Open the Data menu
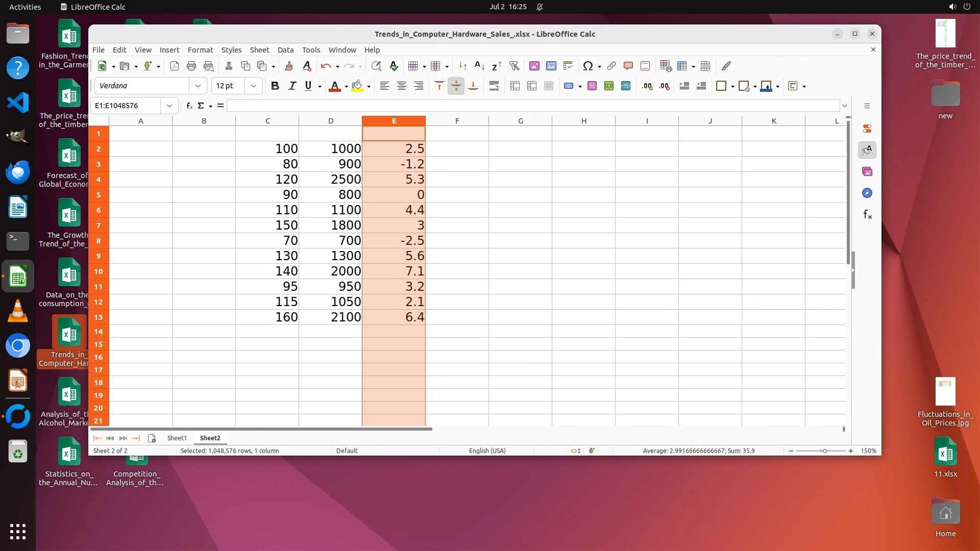 [285, 49]
